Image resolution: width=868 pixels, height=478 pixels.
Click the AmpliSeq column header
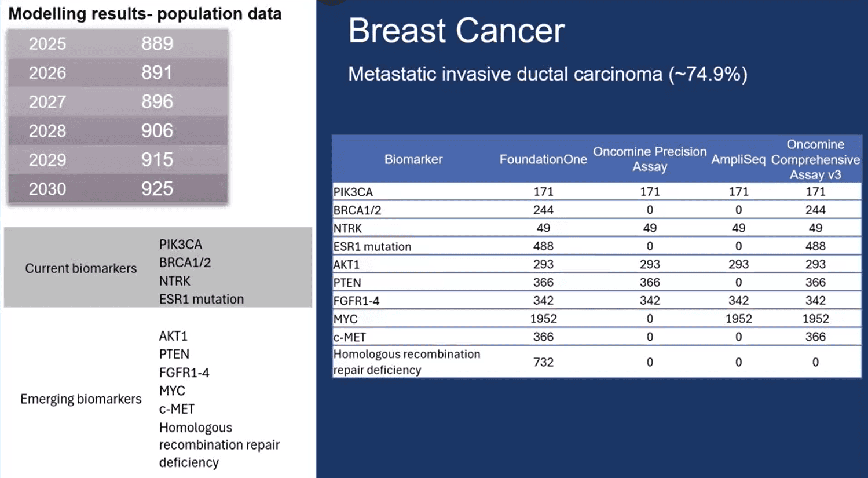pyautogui.click(x=738, y=159)
